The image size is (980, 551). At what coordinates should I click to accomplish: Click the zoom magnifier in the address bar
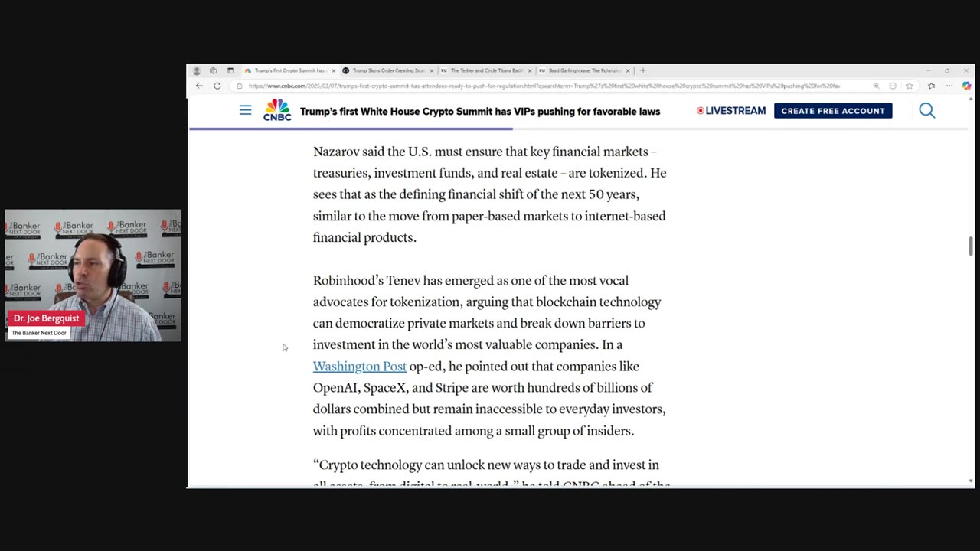click(876, 86)
